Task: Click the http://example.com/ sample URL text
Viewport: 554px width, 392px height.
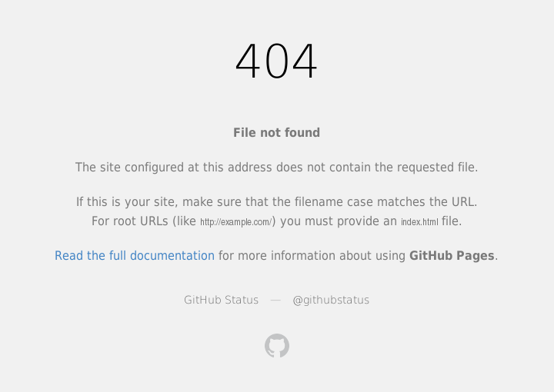Action: [x=235, y=223]
